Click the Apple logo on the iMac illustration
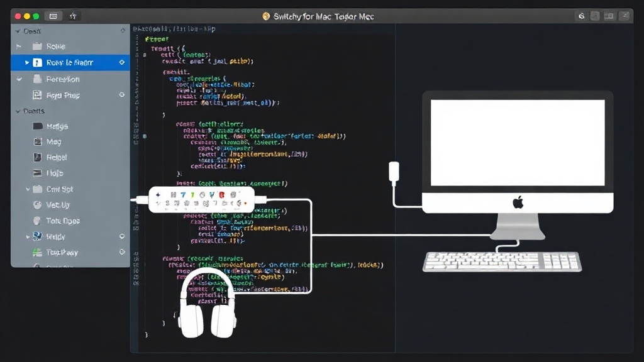The height and width of the screenshot is (362, 644). (518, 202)
